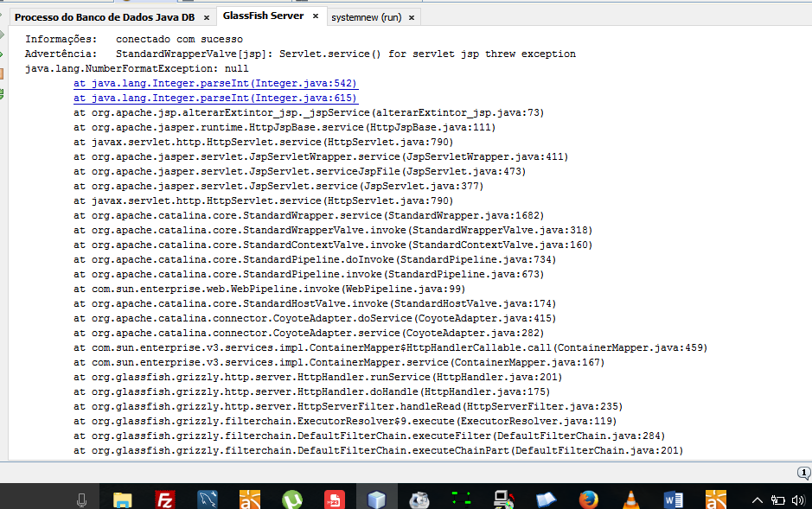Click the microphone icon on the taskbar
This screenshot has width=812, height=509.
[81, 500]
